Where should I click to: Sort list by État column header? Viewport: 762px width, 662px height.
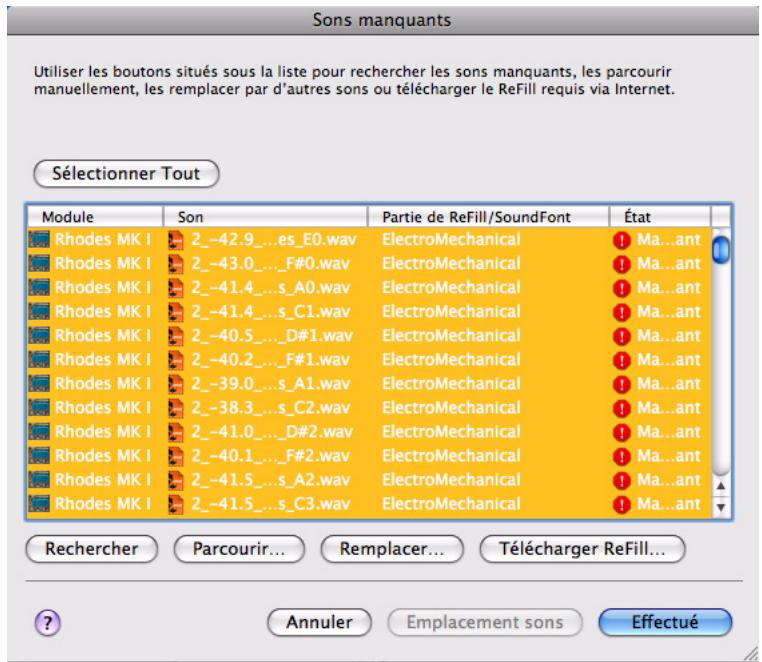click(x=660, y=217)
